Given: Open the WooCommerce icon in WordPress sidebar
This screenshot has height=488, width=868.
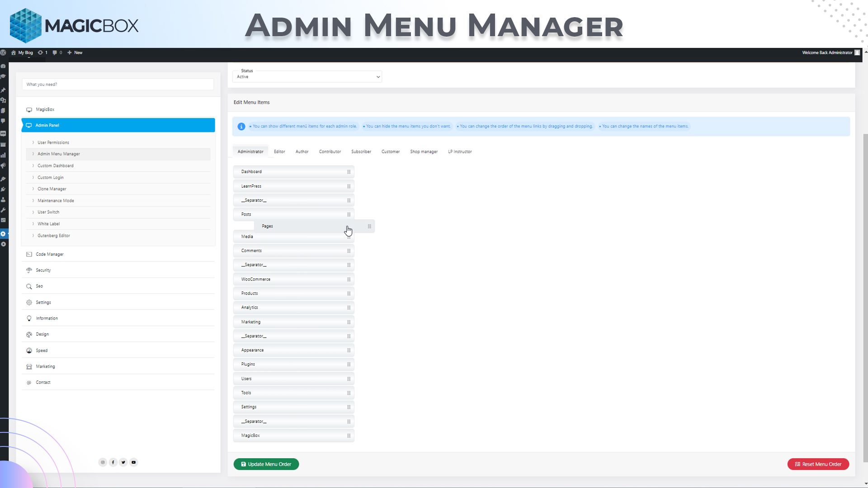Looking at the screenshot, I should click(3, 134).
